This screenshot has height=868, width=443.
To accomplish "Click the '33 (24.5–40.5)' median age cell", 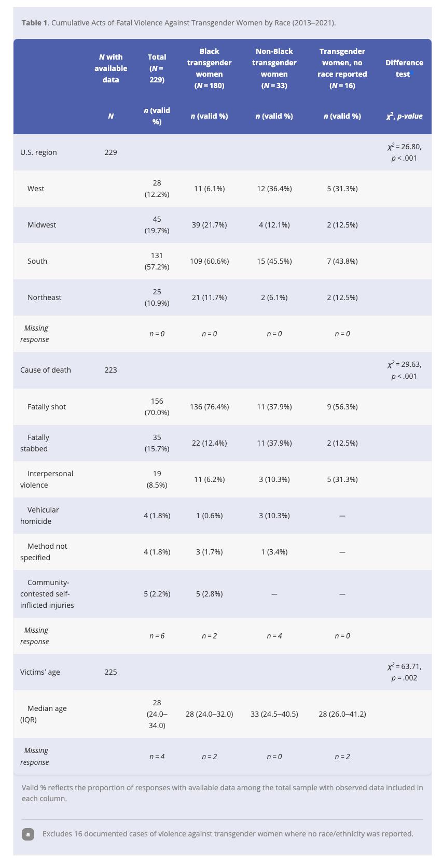I will [274, 714].
